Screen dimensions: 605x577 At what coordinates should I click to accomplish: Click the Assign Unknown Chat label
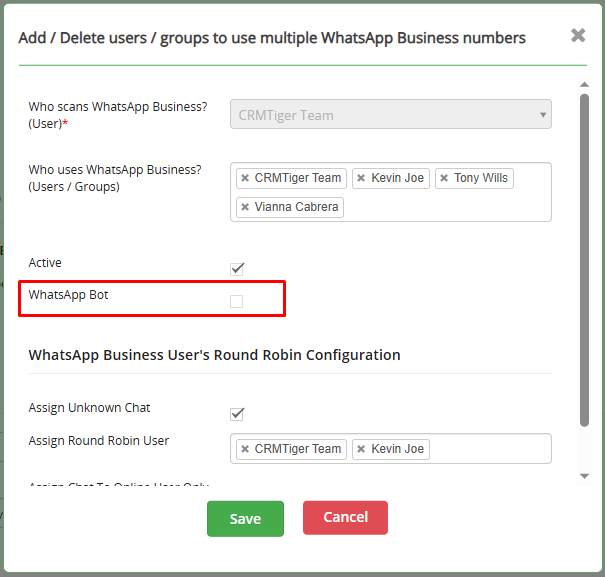point(89,408)
